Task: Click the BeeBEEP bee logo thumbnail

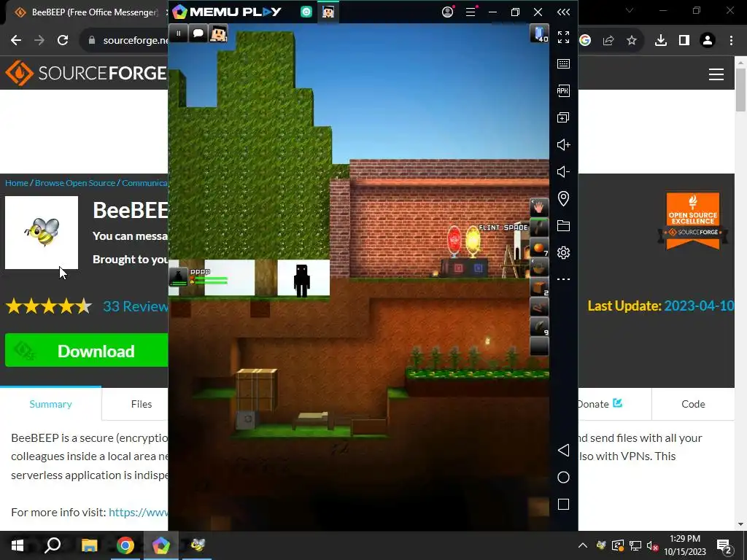Action: click(42, 233)
